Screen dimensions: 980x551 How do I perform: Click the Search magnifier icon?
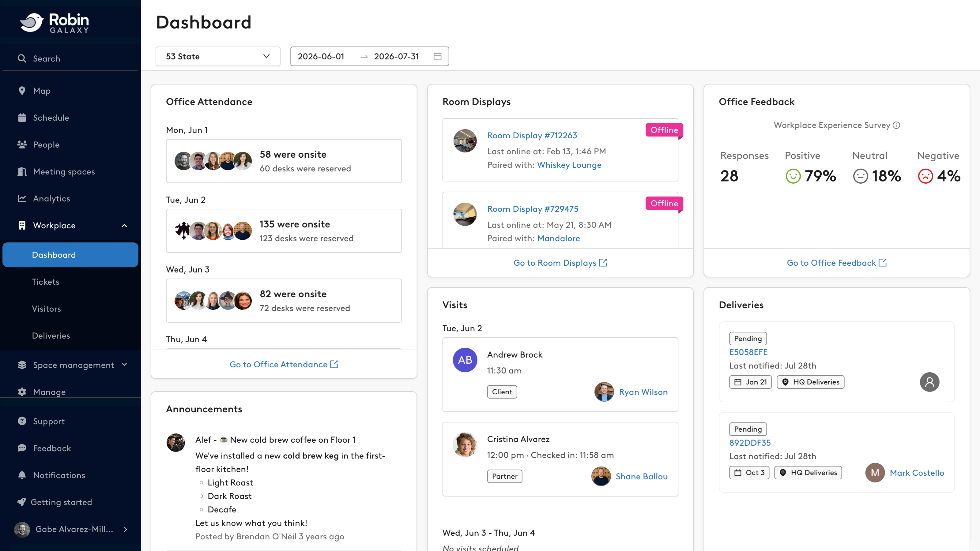pyautogui.click(x=22, y=58)
